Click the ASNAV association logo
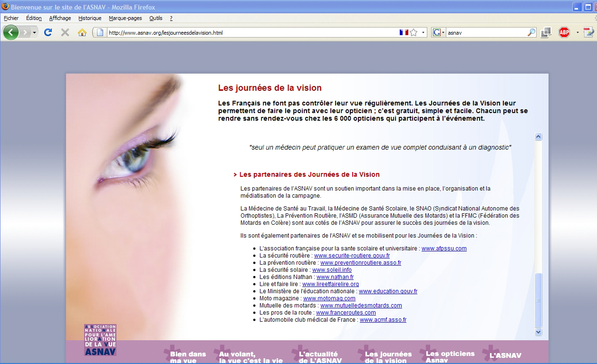The width and height of the screenshot is (597, 364). [x=100, y=340]
